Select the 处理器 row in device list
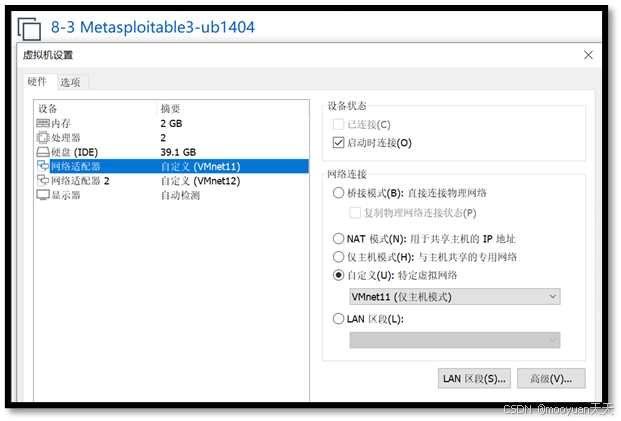The image size is (621, 421). [171, 138]
